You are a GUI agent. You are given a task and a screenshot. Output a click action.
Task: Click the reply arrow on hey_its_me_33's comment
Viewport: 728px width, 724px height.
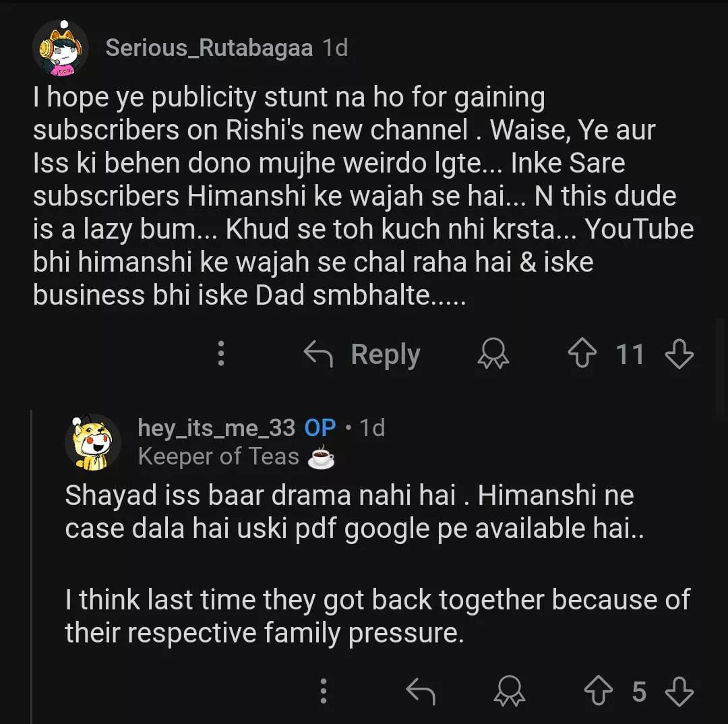pyautogui.click(x=421, y=692)
